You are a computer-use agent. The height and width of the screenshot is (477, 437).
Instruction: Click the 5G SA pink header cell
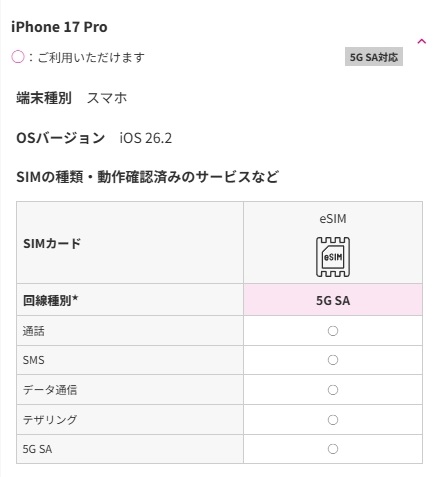(x=333, y=300)
